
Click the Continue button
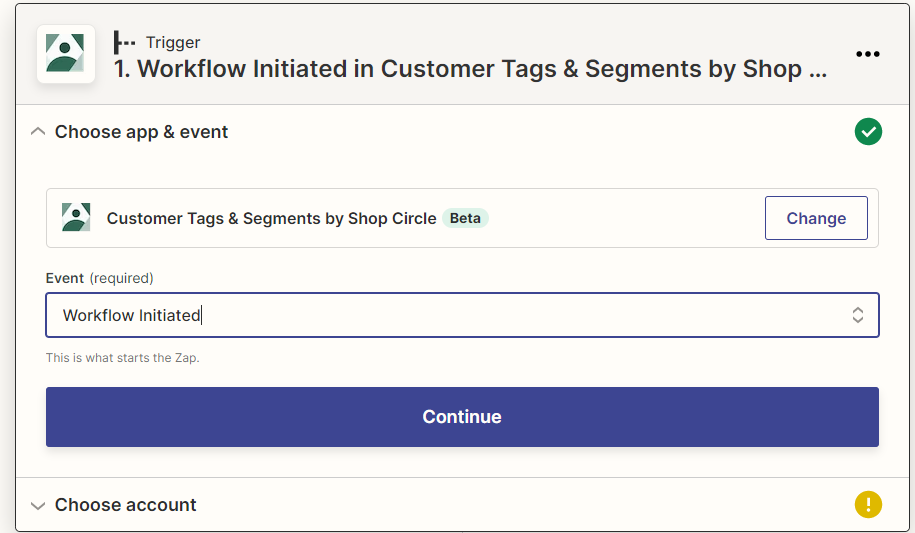coord(462,417)
